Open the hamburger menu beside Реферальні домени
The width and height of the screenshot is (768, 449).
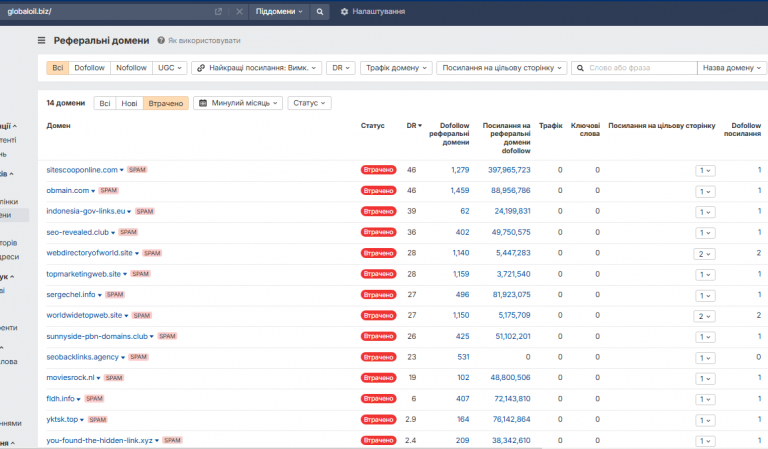[x=41, y=41]
